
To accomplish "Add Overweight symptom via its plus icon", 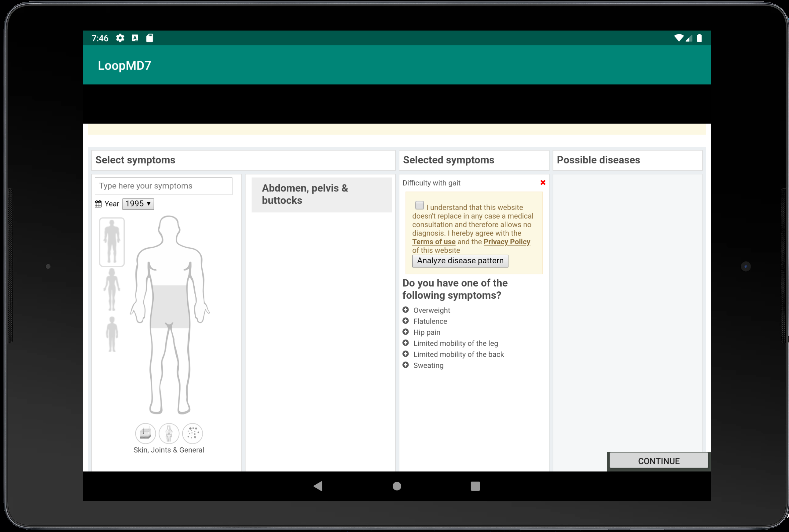I will tap(406, 310).
